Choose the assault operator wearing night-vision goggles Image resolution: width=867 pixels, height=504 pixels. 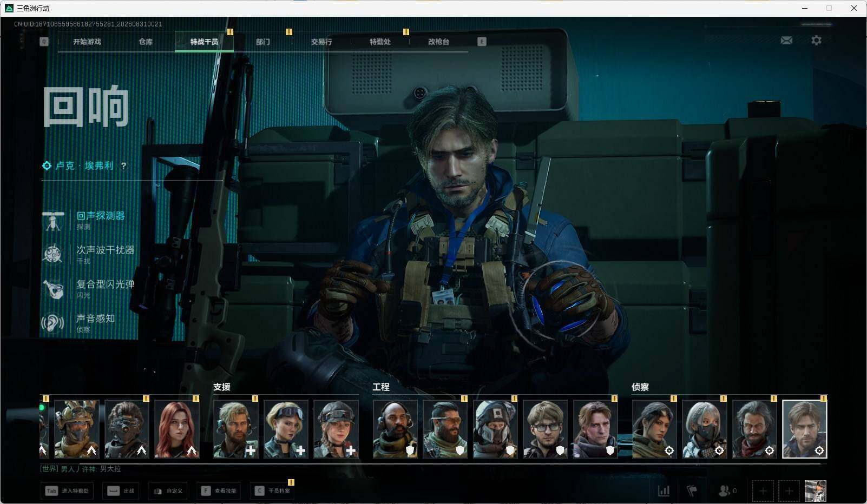(127, 429)
